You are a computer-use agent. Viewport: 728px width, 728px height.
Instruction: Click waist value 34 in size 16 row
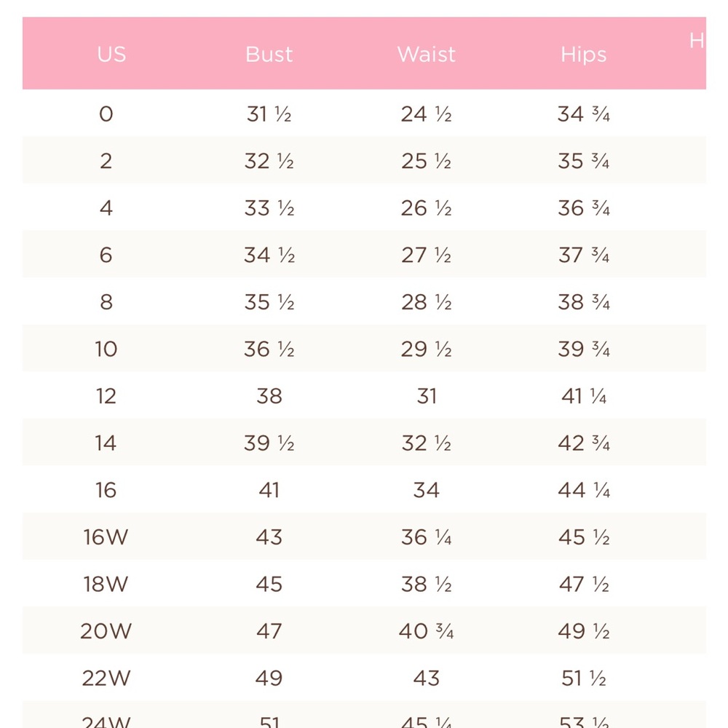[426, 490]
